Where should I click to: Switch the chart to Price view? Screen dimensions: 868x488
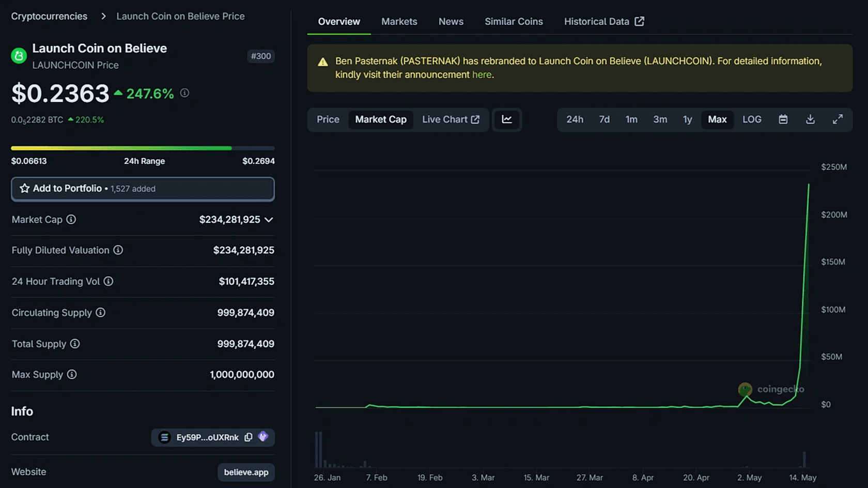pyautogui.click(x=328, y=119)
